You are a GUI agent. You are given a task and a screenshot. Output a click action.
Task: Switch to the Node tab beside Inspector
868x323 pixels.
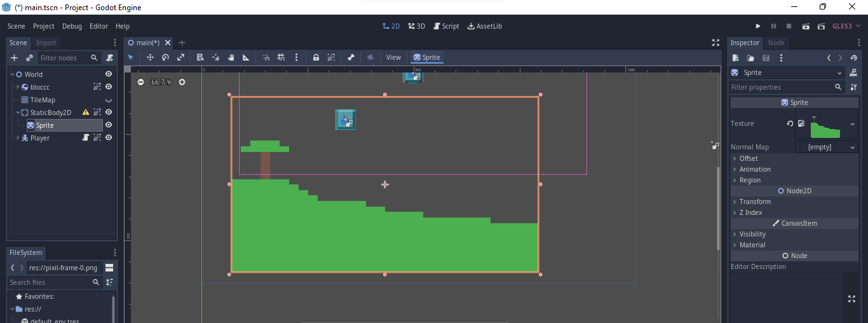tap(776, 43)
